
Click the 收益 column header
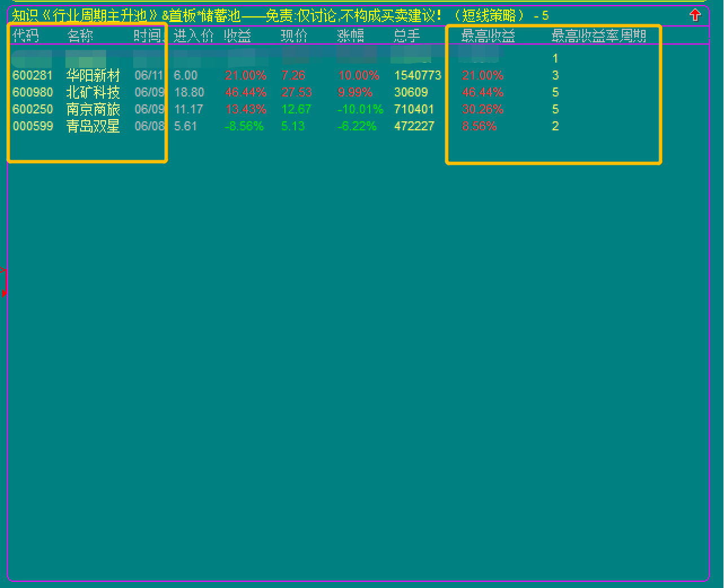(x=238, y=36)
